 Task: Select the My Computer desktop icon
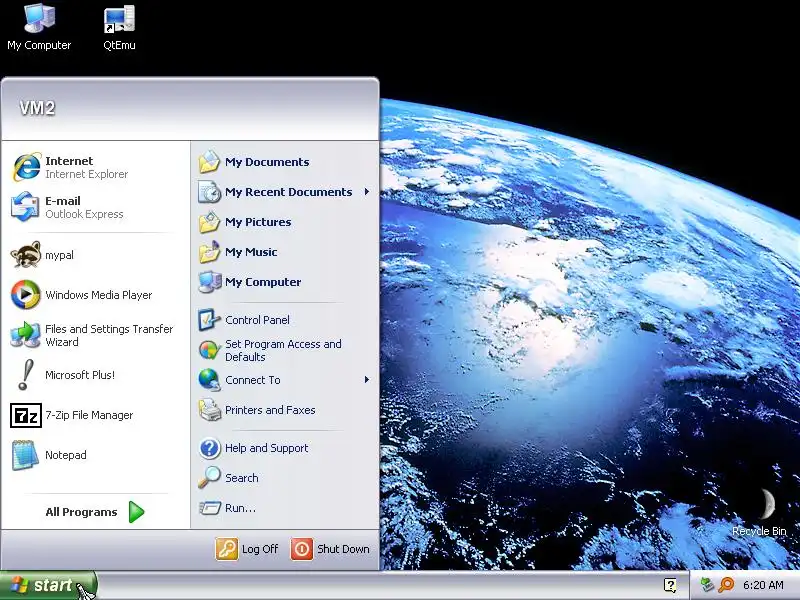click(x=39, y=18)
